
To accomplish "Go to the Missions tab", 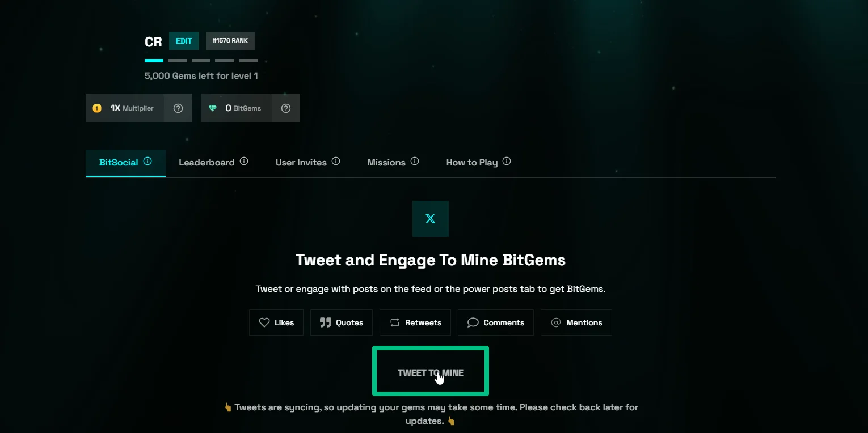I will coord(386,163).
